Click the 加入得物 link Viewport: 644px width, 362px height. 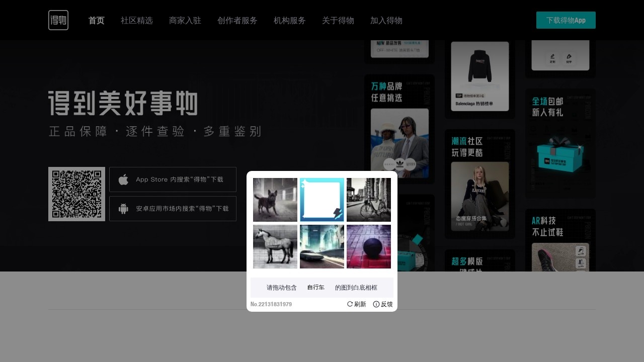[386, 21]
